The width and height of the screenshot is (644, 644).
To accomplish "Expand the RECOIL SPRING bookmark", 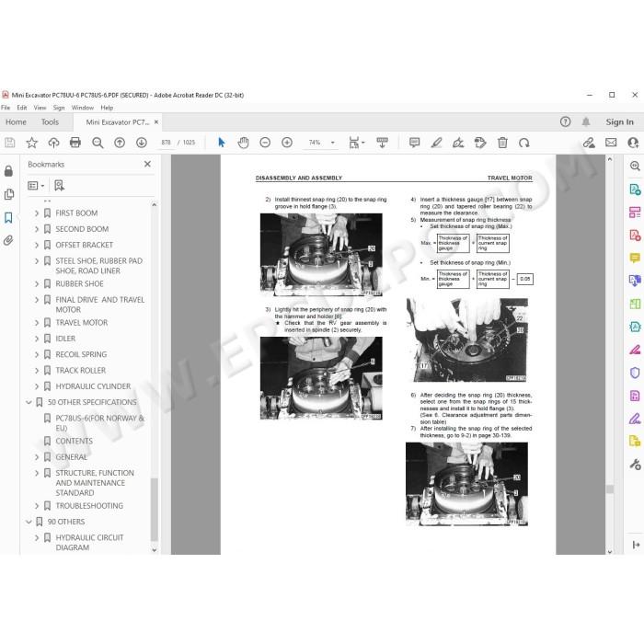I will [37, 354].
